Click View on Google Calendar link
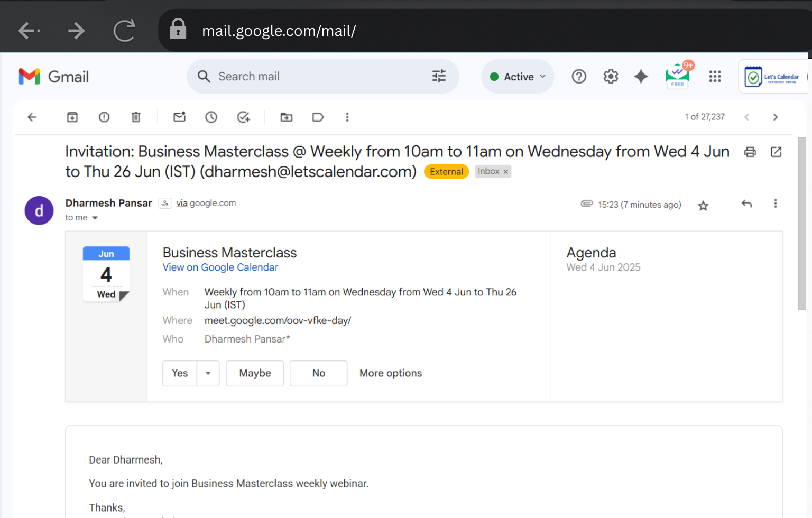Image resolution: width=812 pixels, height=518 pixels. point(220,267)
